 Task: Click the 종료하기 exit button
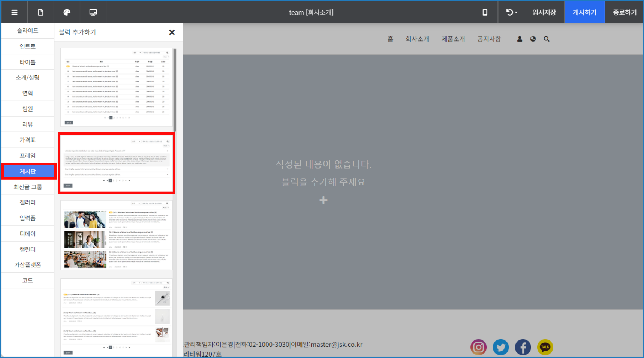[x=625, y=12]
